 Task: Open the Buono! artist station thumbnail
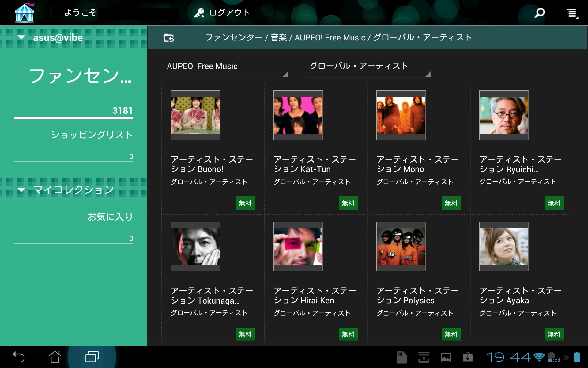(195, 115)
